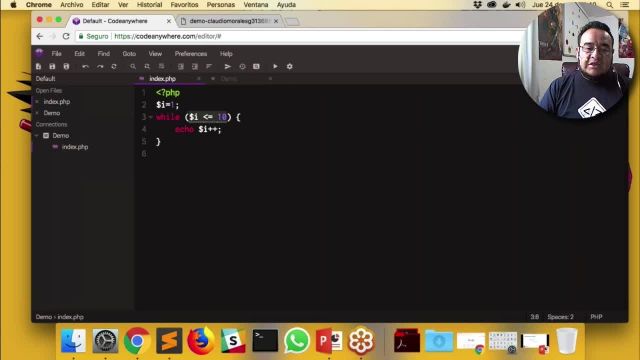Open the Edit menu in Codeanywhere
The width and height of the screenshot is (640, 360).
[x=80, y=53]
